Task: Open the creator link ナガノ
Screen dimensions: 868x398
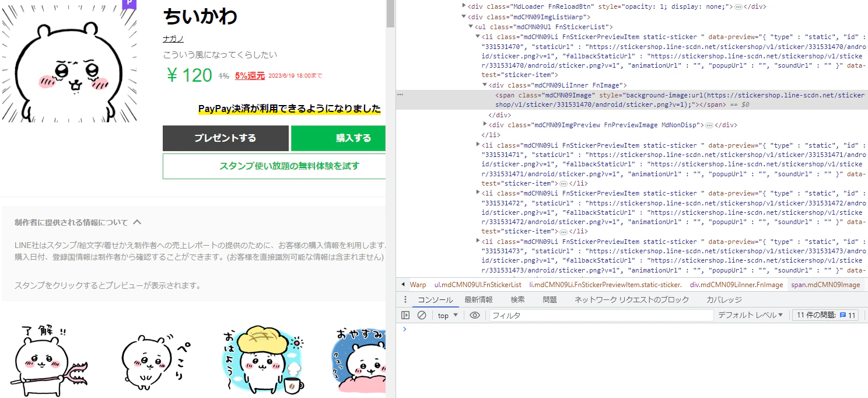Action: point(173,39)
